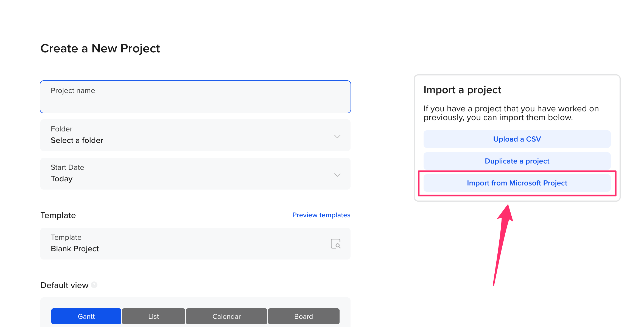Expand the Folder chevron arrow
The width and height of the screenshot is (644, 327).
tap(337, 136)
